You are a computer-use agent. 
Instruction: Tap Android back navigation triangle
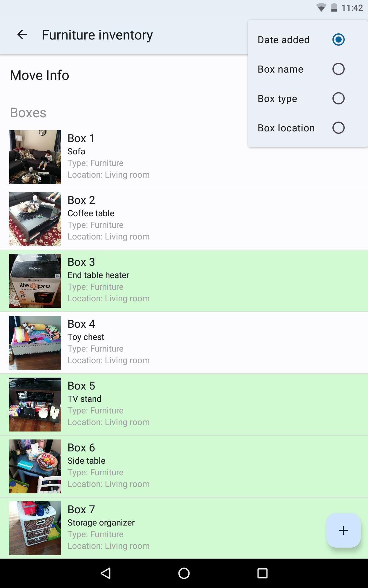106,573
